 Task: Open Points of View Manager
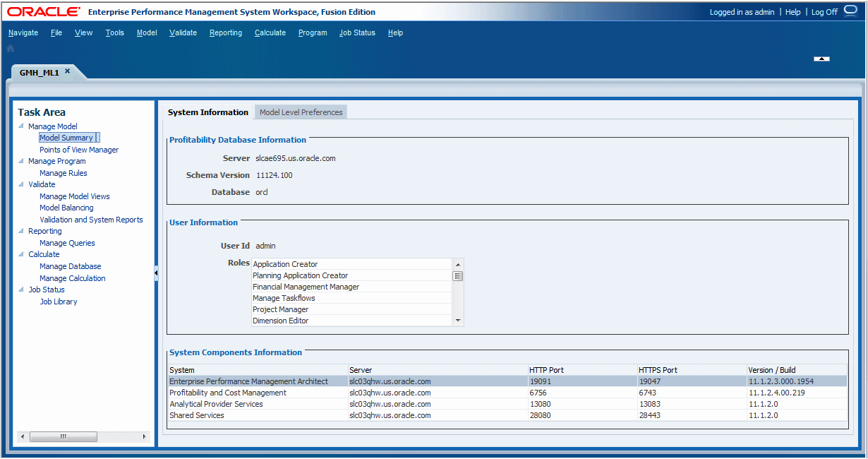(x=79, y=150)
